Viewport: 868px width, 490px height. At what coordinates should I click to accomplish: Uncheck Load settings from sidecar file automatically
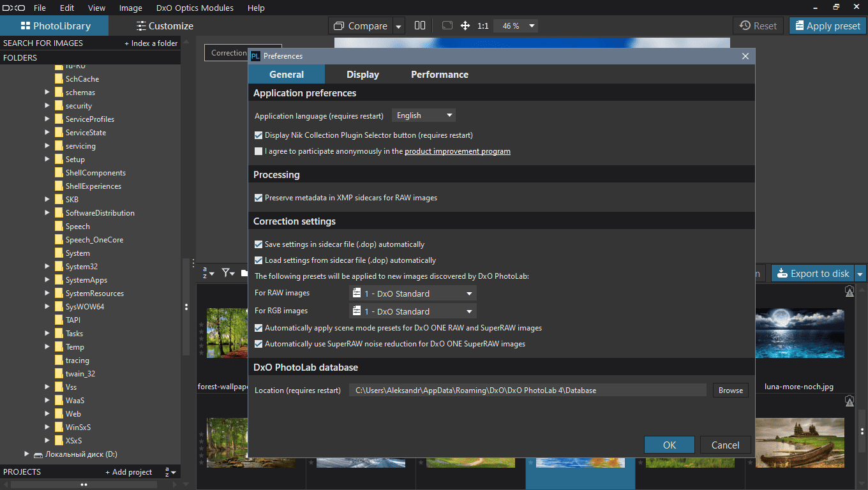[x=258, y=260]
